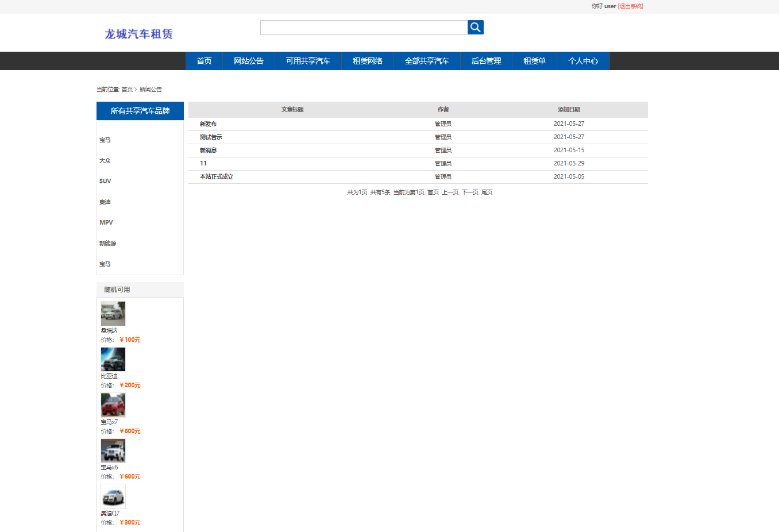Go to the 下一页 pagination link
This screenshot has height=532, width=779.
coord(469,192)
